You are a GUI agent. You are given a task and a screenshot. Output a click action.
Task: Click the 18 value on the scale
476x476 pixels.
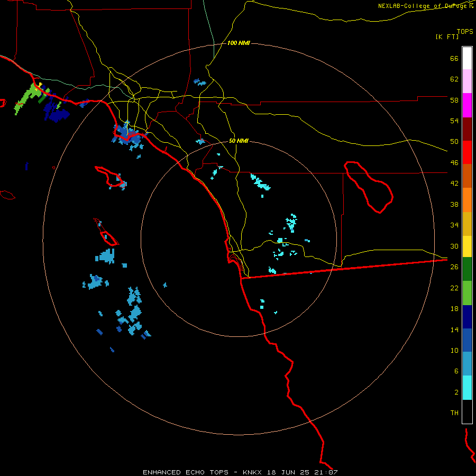(x=454, y=309)
